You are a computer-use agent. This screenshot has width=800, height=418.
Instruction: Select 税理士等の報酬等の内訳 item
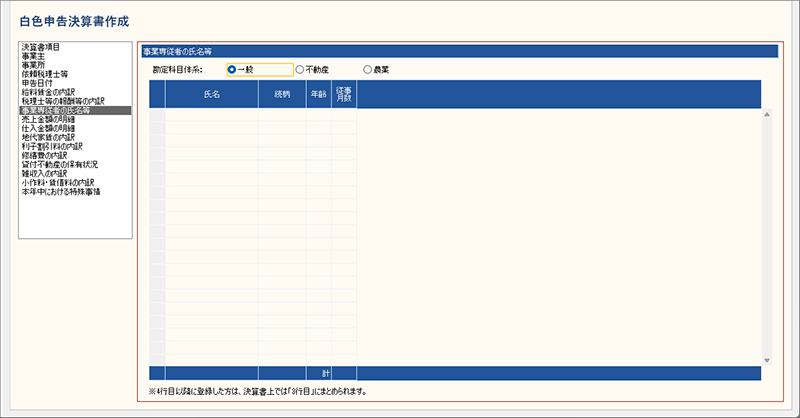(62, 101)
